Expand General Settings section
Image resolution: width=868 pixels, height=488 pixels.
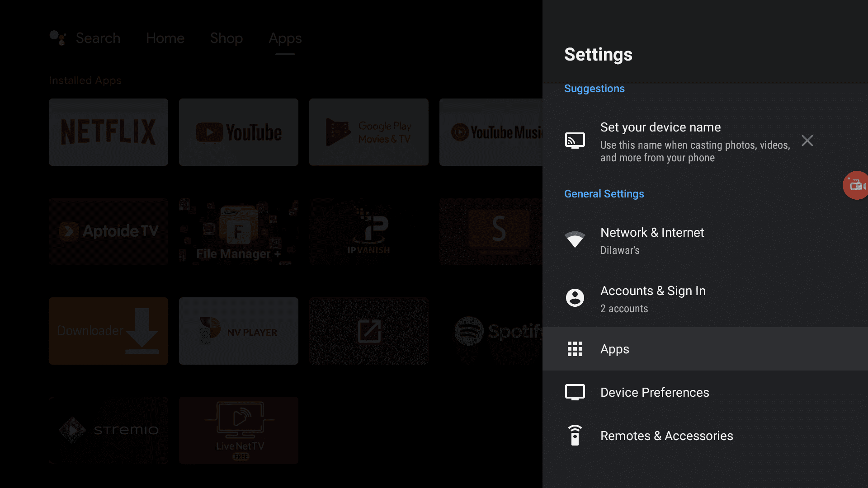pyautogui.click(x=604, y=194)
